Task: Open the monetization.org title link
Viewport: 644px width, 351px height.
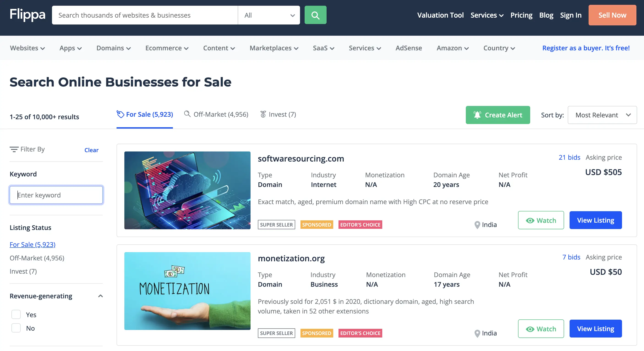Action: tap(291, 258)
